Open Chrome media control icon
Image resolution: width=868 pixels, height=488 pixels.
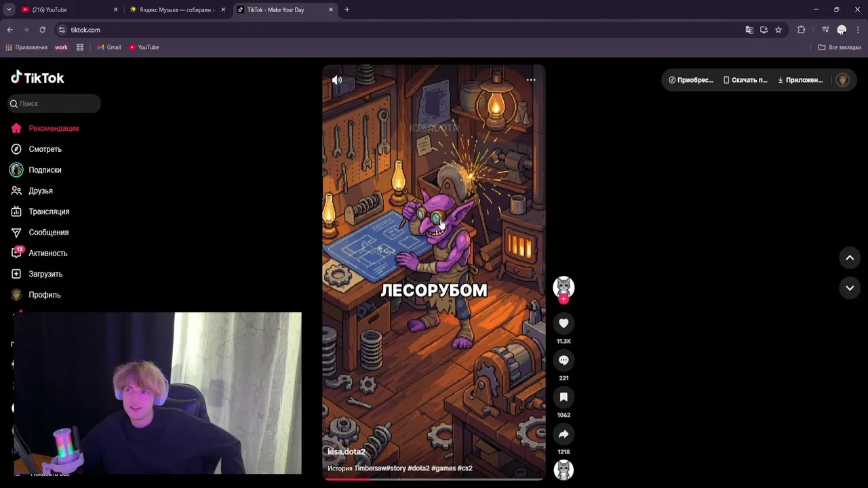tap(825, 30)
